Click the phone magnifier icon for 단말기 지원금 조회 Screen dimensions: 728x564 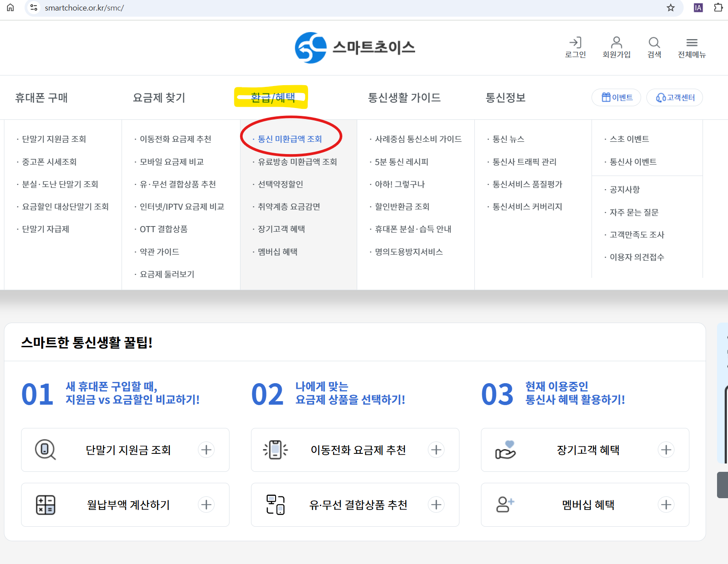click(x=44, y=449)
